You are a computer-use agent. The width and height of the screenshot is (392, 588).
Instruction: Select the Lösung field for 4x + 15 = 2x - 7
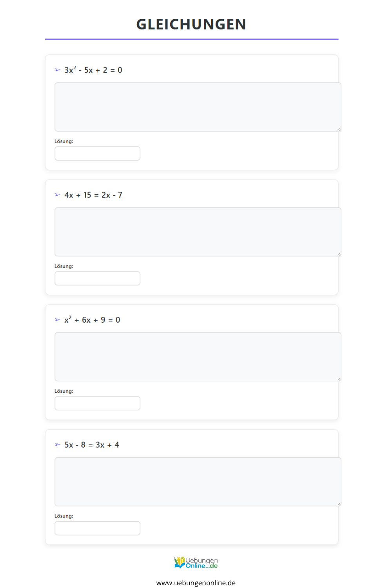click(98, 278)
